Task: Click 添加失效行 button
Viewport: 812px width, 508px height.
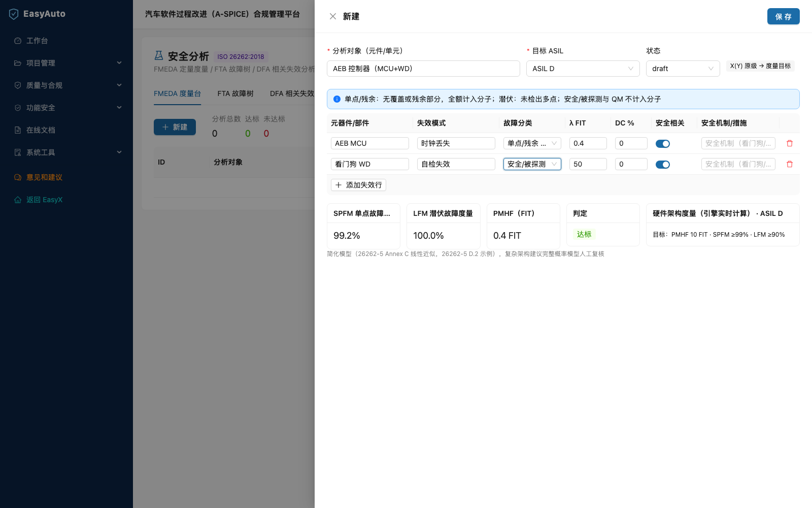Action: tap(358, 185)
